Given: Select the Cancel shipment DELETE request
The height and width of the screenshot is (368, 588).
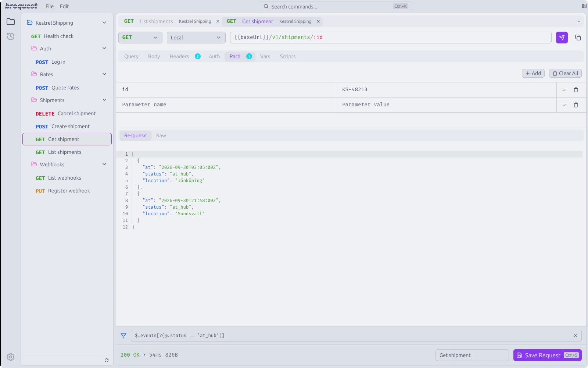Looking at the screenshot, I should pos(67,113).
